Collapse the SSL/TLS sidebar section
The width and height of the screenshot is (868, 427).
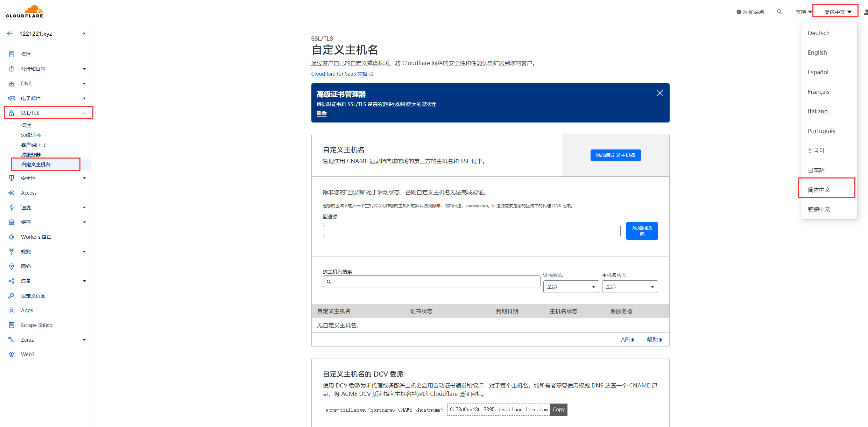84,113
